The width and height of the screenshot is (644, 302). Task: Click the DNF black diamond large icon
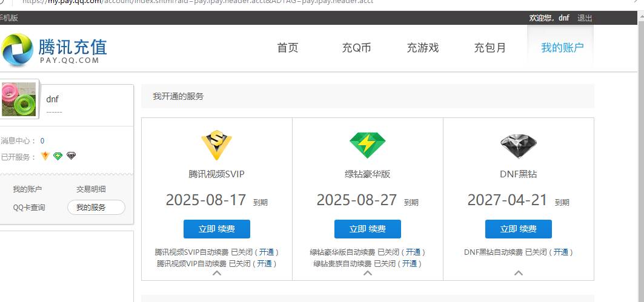point(519,146)
